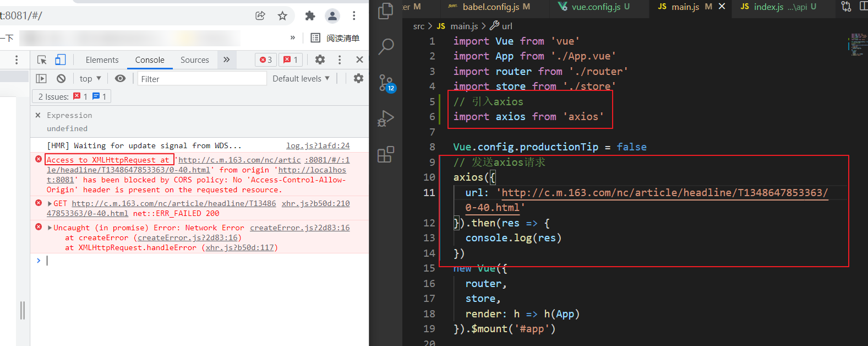Click line number 11 in the gutter

coord(429,193)
